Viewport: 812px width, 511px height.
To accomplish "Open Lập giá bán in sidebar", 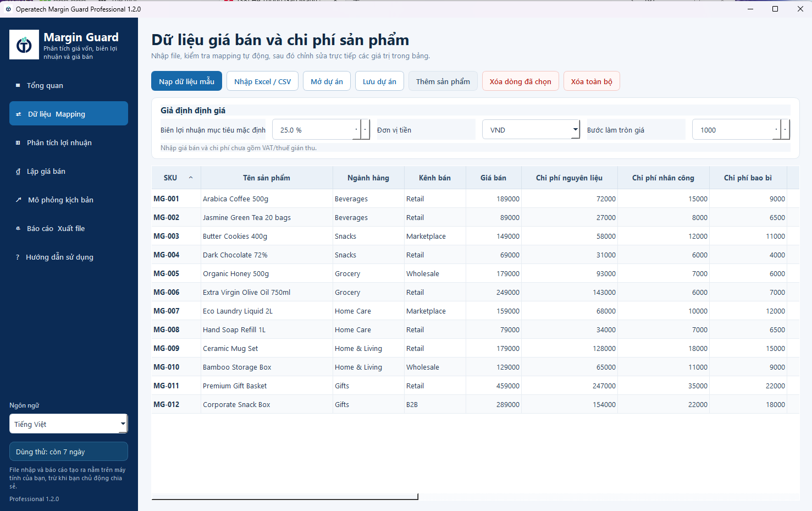I will tap(69, 171).
